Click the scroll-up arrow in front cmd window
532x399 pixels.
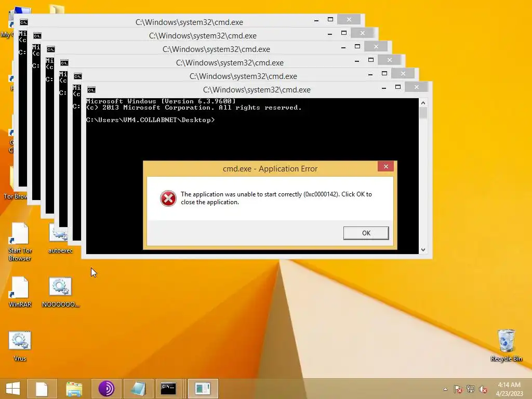point(423,103)
